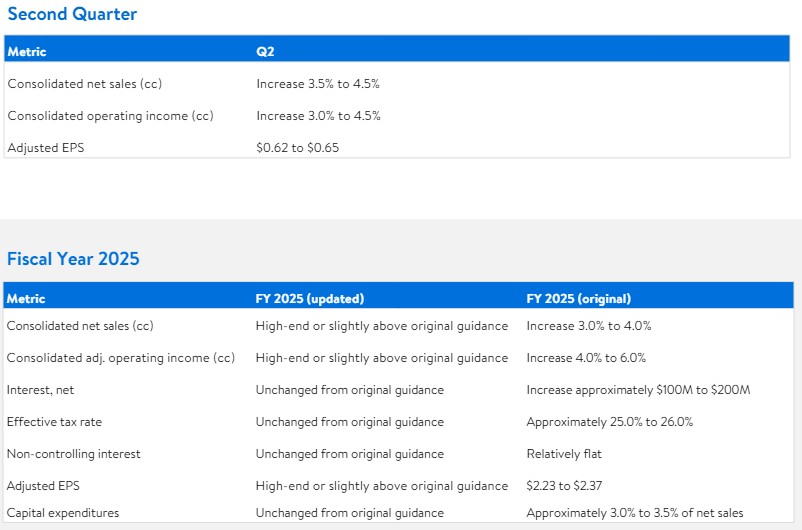Select the FY 2025 (original) column header

(x=578, y=298)
